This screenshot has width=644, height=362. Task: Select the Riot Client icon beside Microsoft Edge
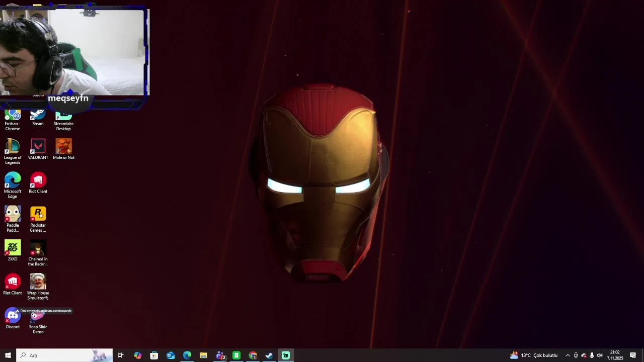tap(38, 183)
